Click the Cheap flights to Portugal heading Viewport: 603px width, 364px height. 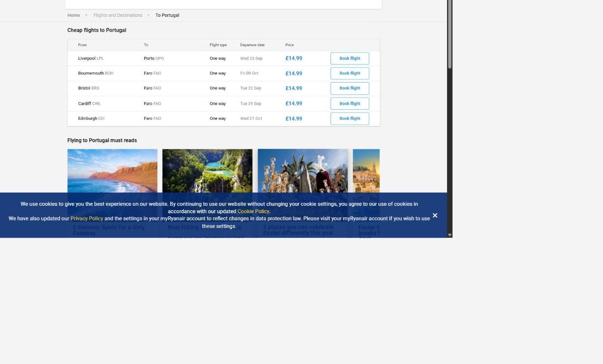97,30
